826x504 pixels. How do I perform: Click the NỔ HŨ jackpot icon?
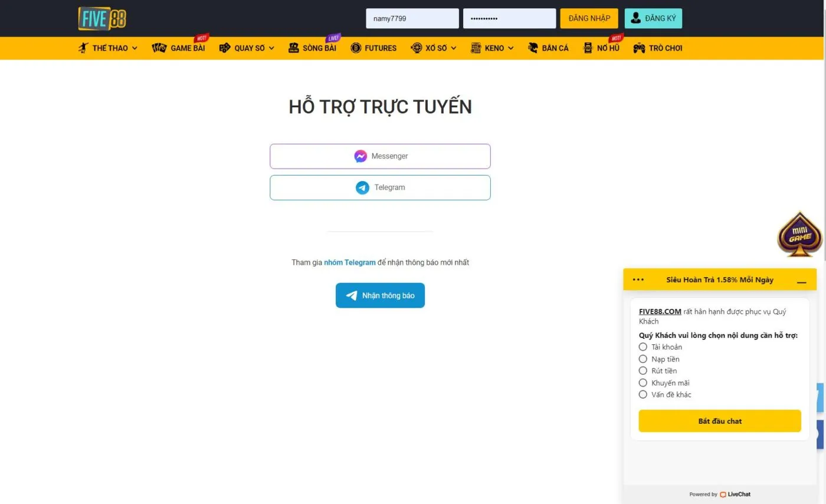coord(587,48)
